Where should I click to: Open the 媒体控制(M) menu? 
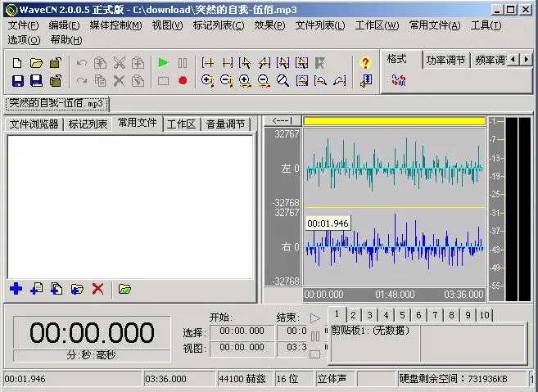pos(115,25)
